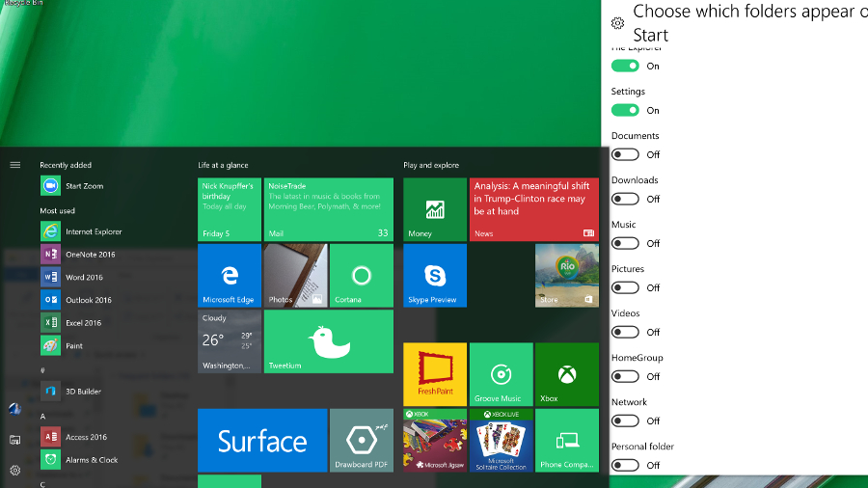Open File Explorer icon in Start sidebar

[x=14, y=440]
